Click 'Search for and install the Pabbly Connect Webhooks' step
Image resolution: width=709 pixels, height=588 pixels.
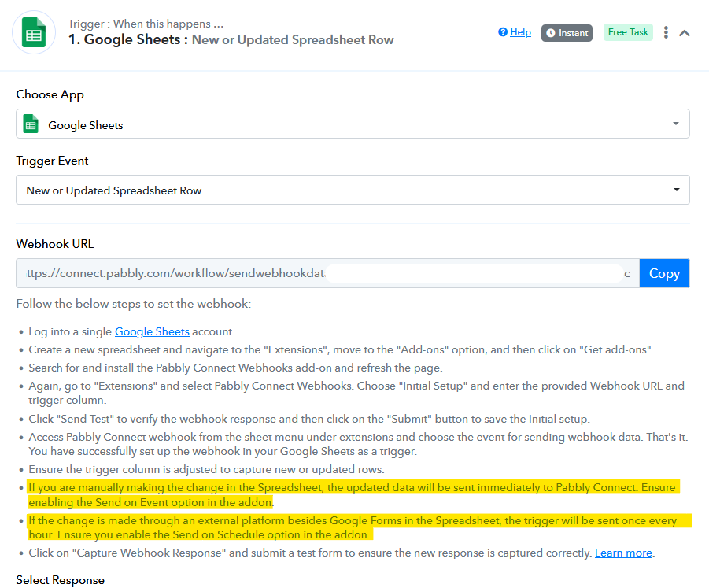pyautogui.click(x=235, y=368)
